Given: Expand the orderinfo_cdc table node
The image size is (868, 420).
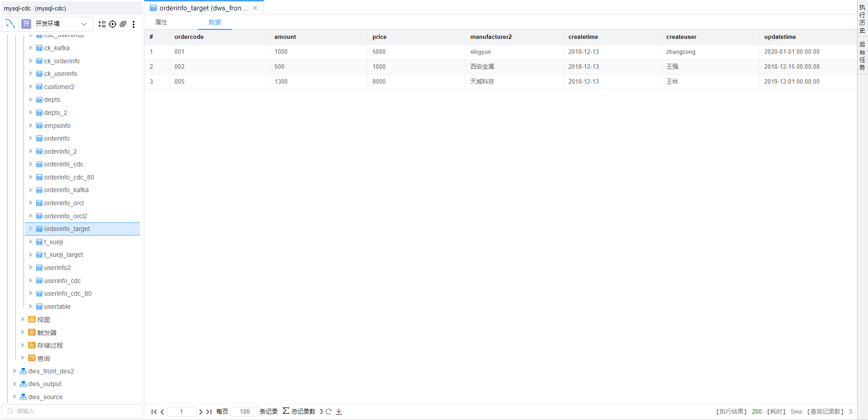Looking at the screenshot, I should click(31, 164).
